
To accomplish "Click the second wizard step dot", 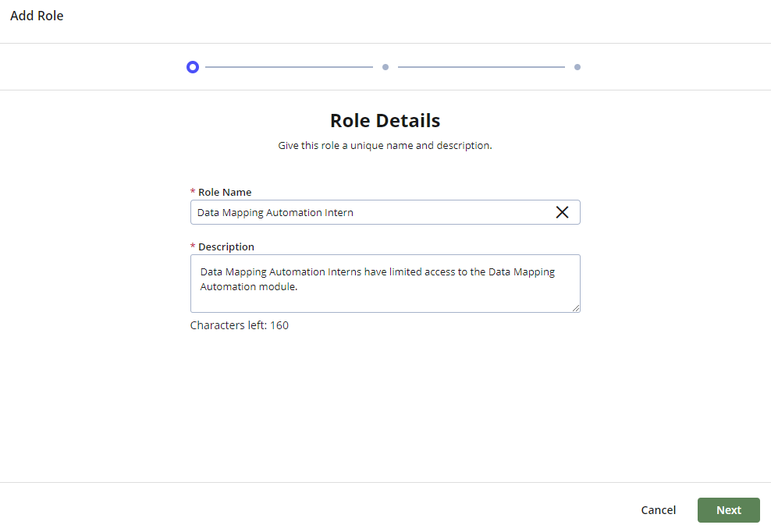I will tap(385, 66).
